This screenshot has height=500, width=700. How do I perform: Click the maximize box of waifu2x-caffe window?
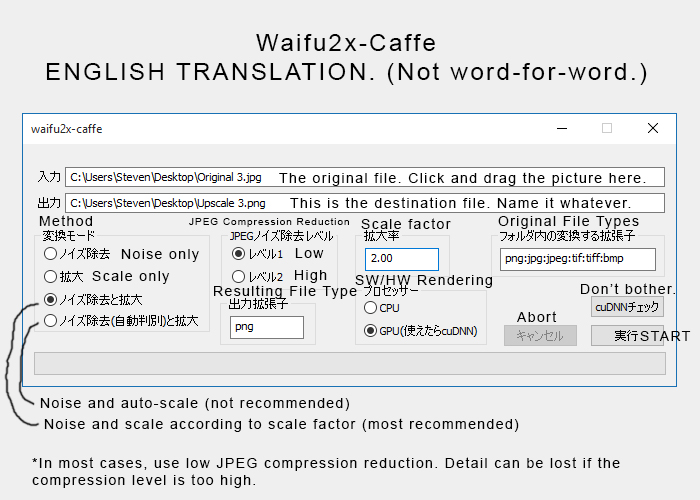click(x=607, y=129)
